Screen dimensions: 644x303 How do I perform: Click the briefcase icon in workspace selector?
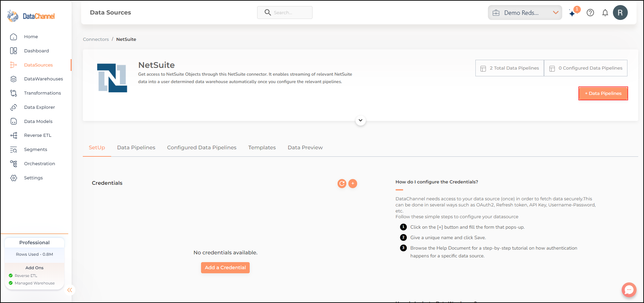(496, 13)
